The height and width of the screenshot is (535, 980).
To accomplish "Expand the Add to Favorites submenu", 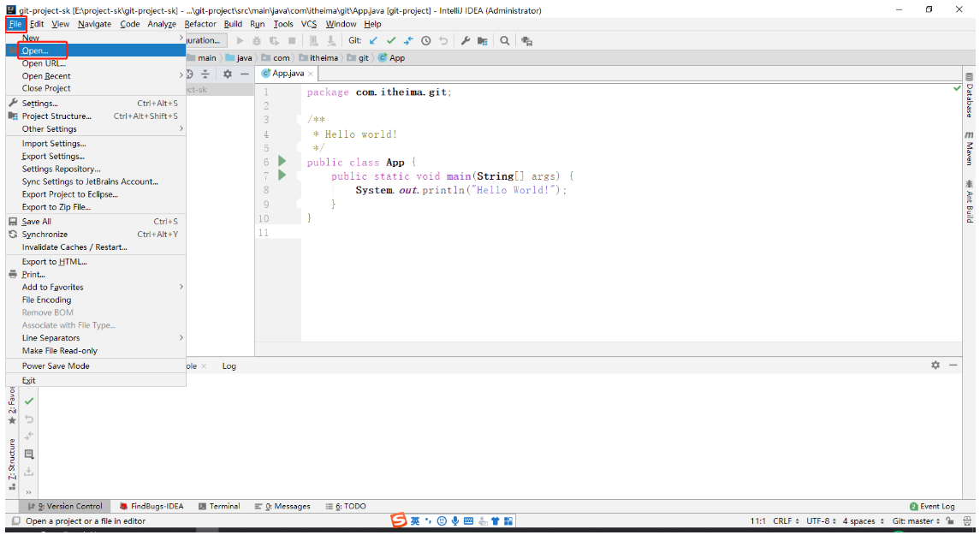I will [x=96, y=287].
